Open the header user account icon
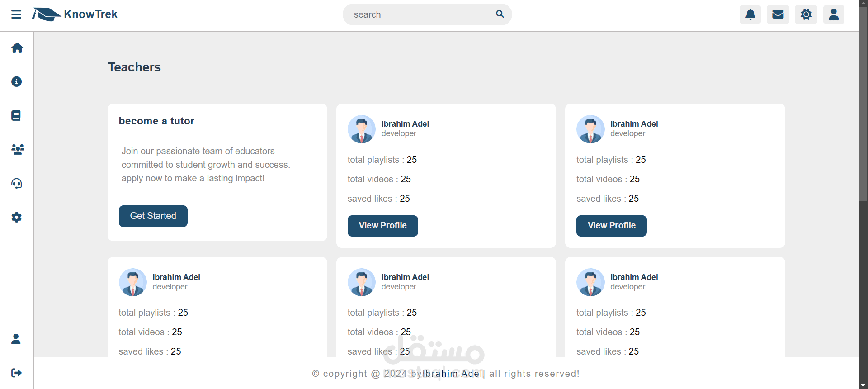 (834, 14)
